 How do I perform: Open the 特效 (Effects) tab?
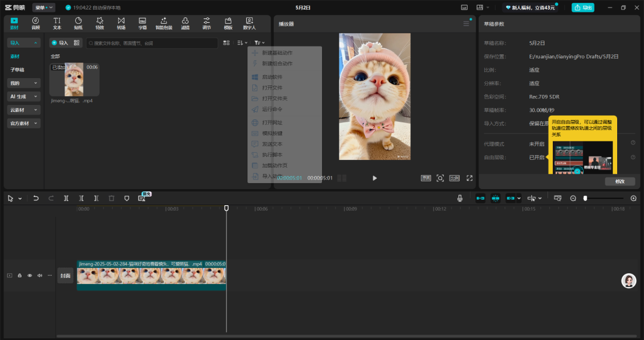tap(100, 23)
